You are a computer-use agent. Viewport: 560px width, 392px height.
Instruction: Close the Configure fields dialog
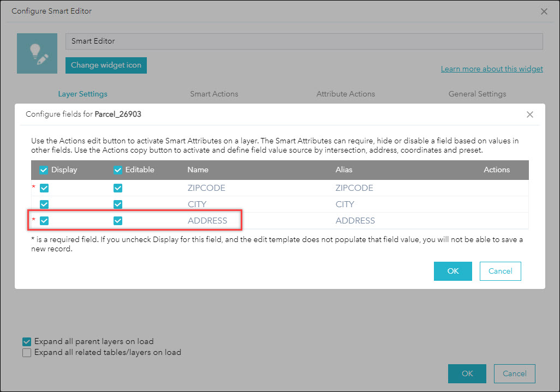coord(529,114)
